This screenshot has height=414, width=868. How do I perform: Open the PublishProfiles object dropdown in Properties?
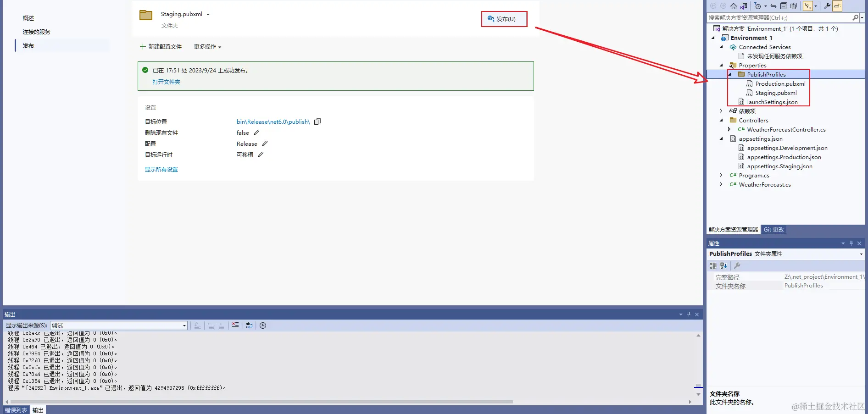[861, 254]
